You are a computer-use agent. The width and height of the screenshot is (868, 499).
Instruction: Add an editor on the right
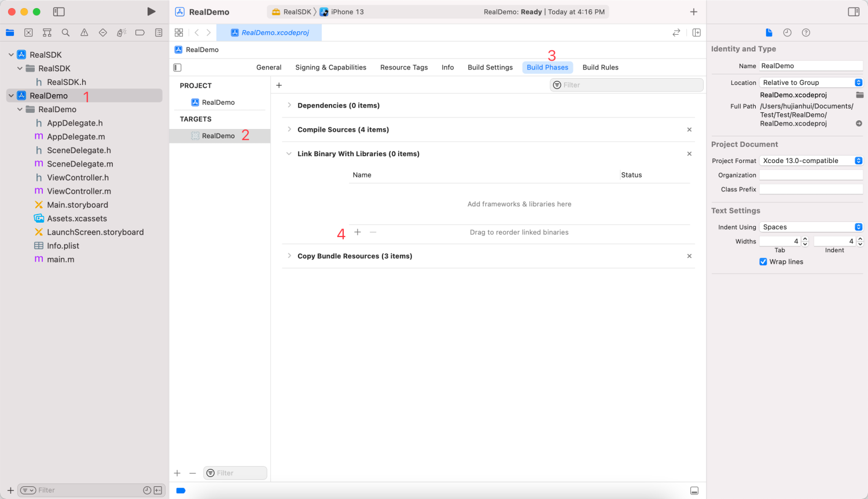(x=697, y=32)
